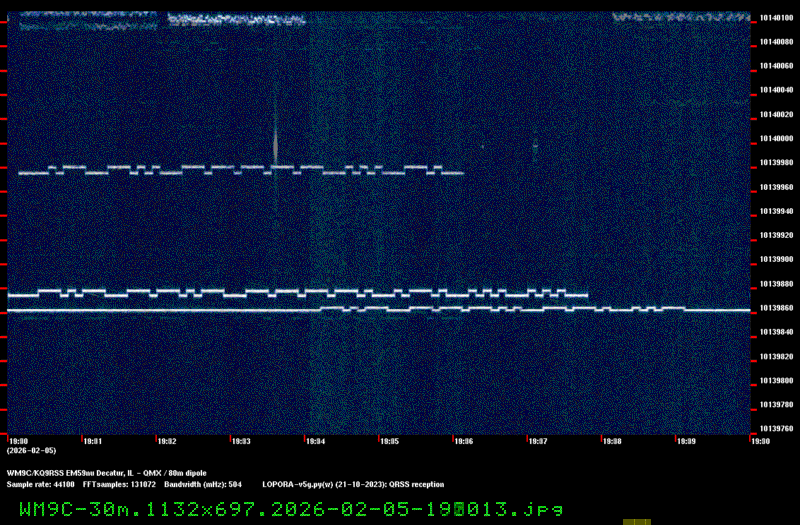Click the 19:01 time axis label

coord(93,441)
